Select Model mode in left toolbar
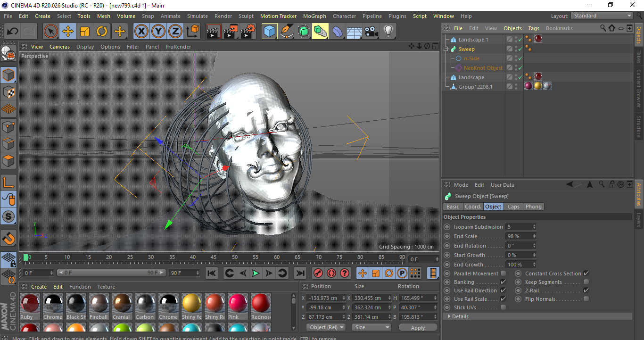 tap(8, 75)
